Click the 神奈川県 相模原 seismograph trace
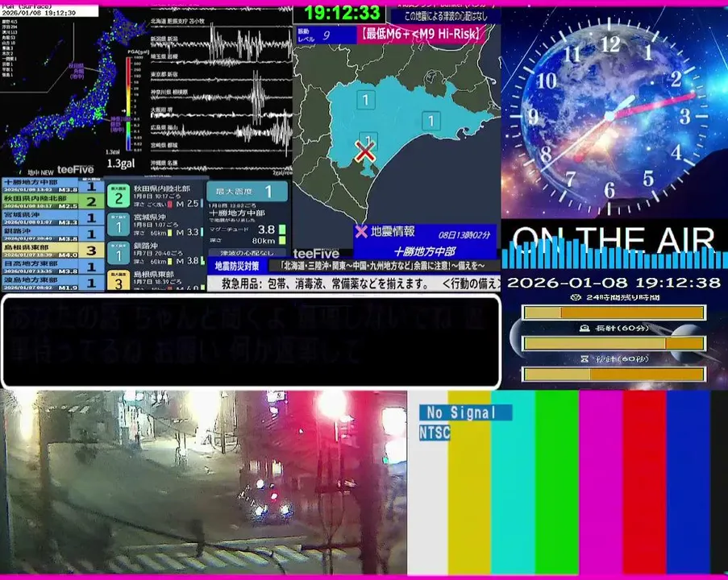Image resolution: width=728 pixels, height=580 pixels. click(x=221, y=96)
